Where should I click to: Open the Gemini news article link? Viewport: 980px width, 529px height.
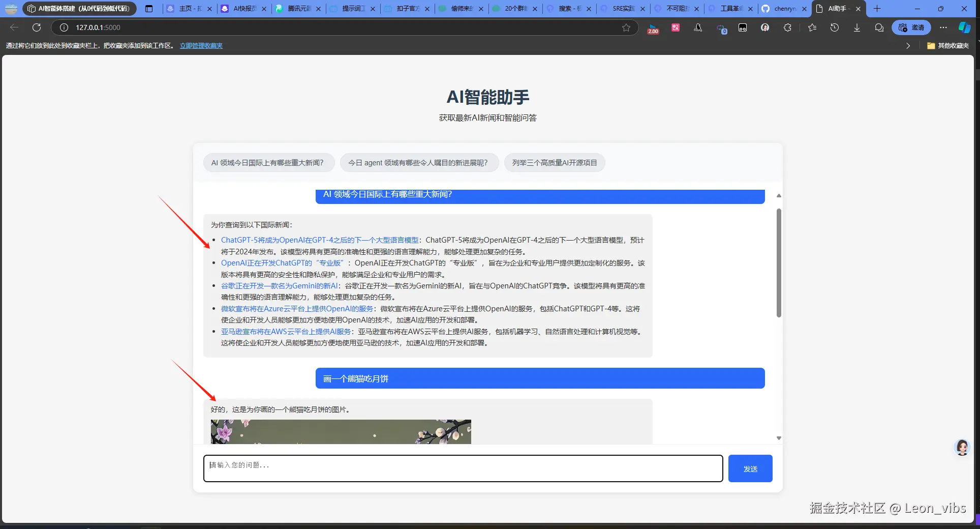click(280, 286)
